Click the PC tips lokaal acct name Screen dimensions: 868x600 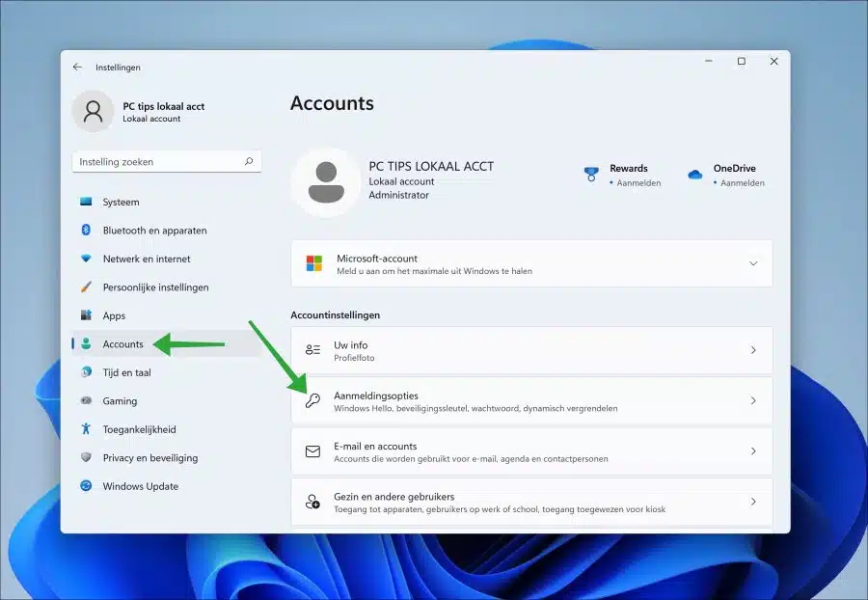click(x=163, y=106)
